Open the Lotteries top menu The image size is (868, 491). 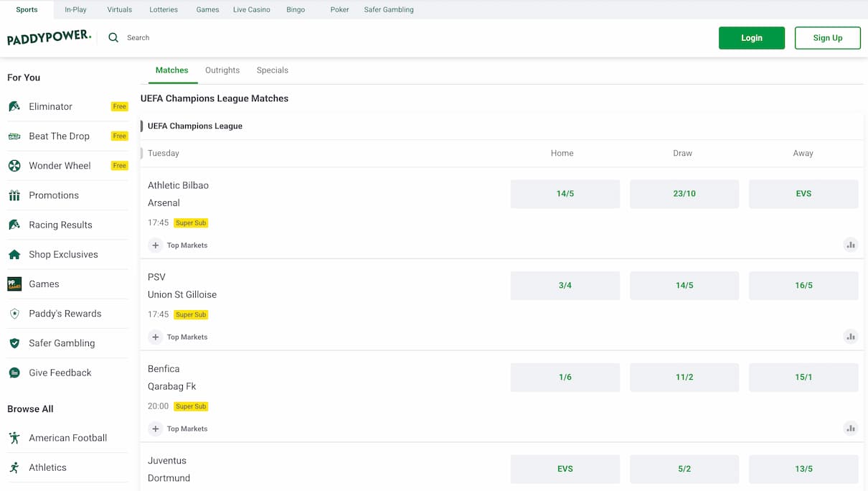click(x=164, y=9)
